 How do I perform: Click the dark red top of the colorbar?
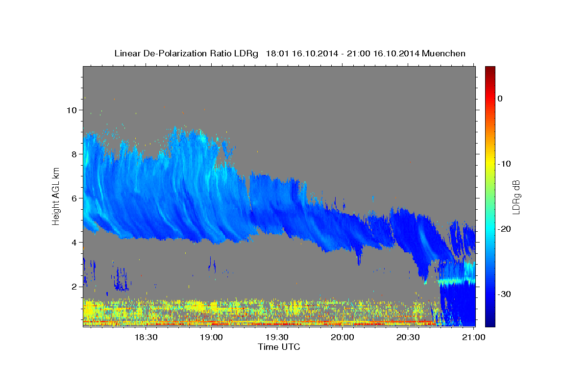point(490,70)
